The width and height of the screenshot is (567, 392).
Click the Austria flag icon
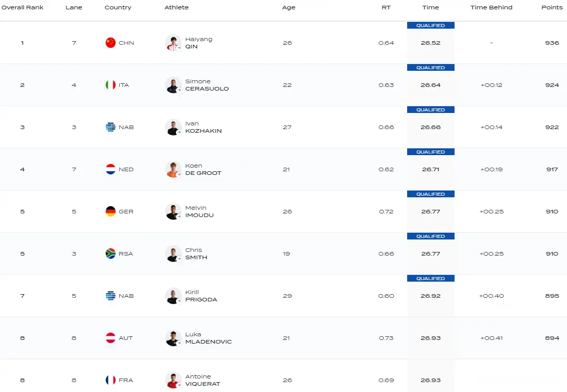(x=111, y=338)
